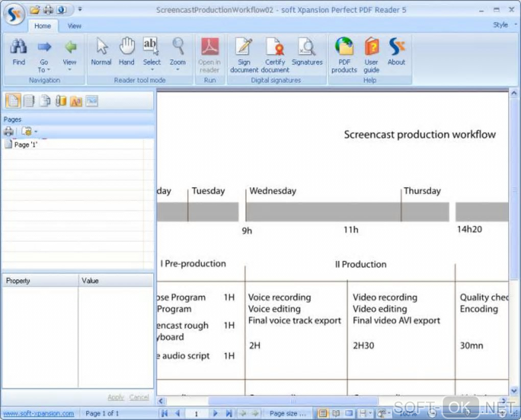This screenshot has width=521, height=420.
Task: Show the images panel (picture icon)
Action: 92,101
